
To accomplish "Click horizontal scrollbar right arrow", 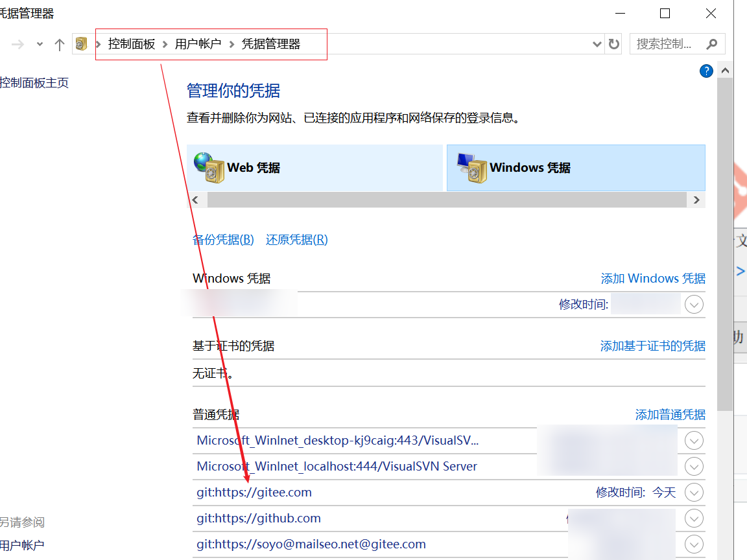I will coord(696,200).
